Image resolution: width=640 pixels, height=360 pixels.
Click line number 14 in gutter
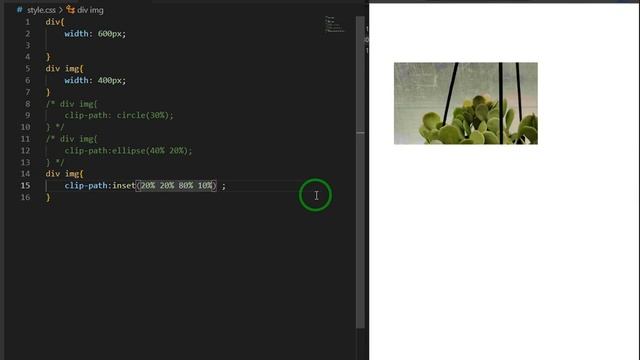pyautogui.click(x=25, y=173)
